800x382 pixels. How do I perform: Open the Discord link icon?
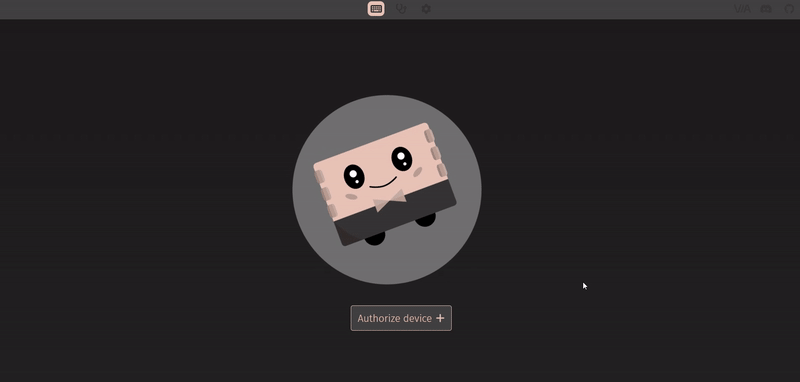766,9
